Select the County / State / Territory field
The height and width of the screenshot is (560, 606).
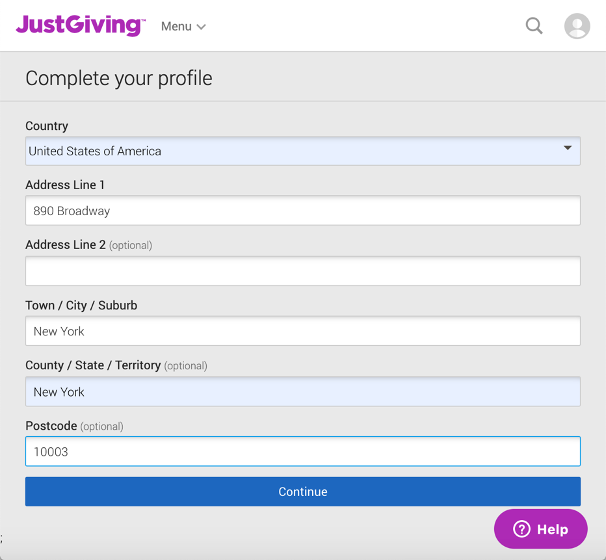click(303, 391)
